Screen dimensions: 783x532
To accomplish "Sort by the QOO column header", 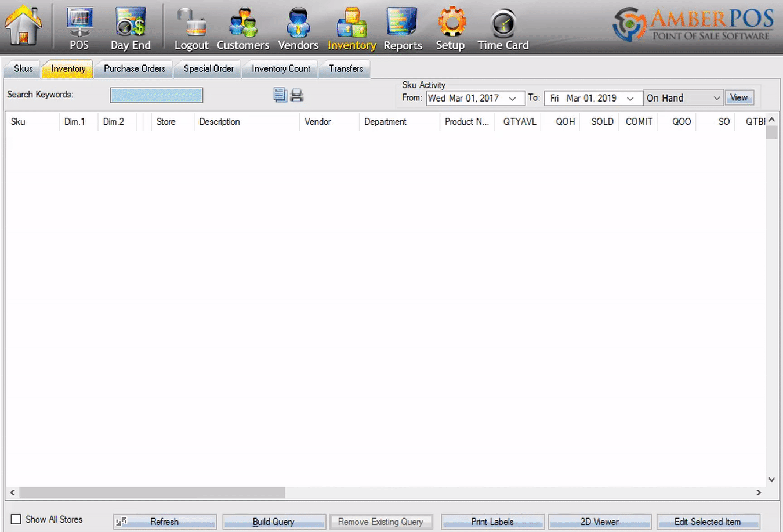I will [677, 122].
